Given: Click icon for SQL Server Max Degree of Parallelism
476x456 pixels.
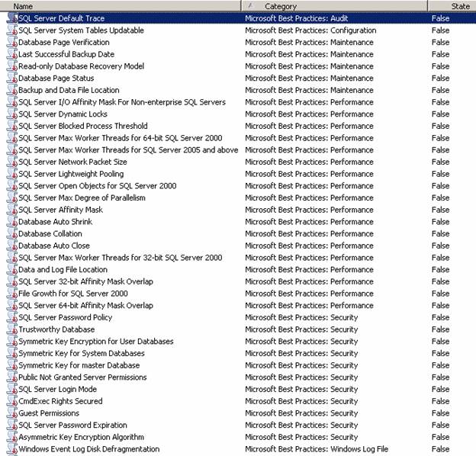Looking at the screenshot, I should [x=12, y=197].
